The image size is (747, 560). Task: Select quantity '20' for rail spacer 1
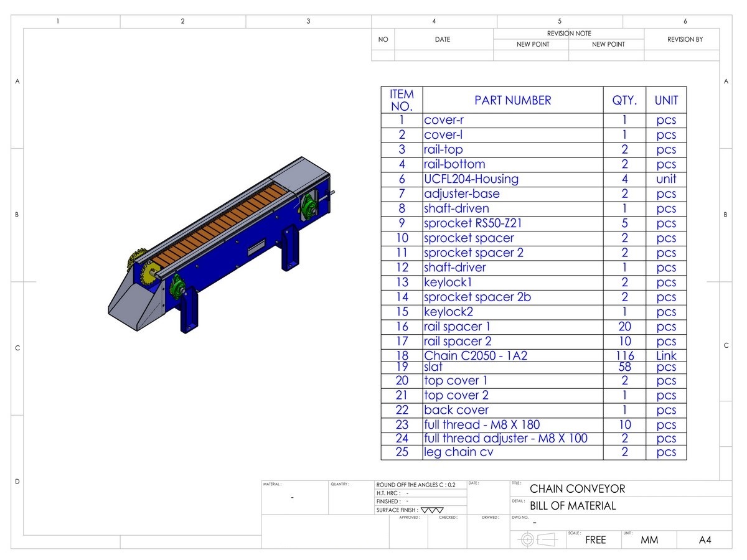624,327
